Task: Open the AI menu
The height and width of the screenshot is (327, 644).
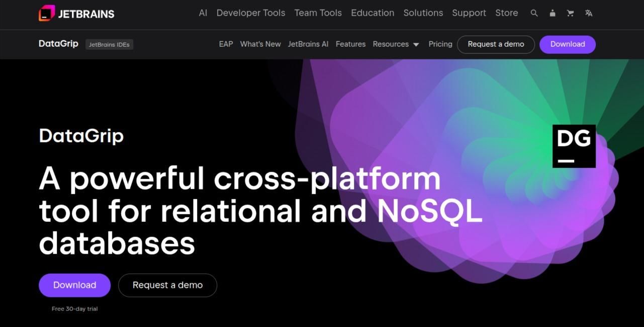Action: coord(203,13)
